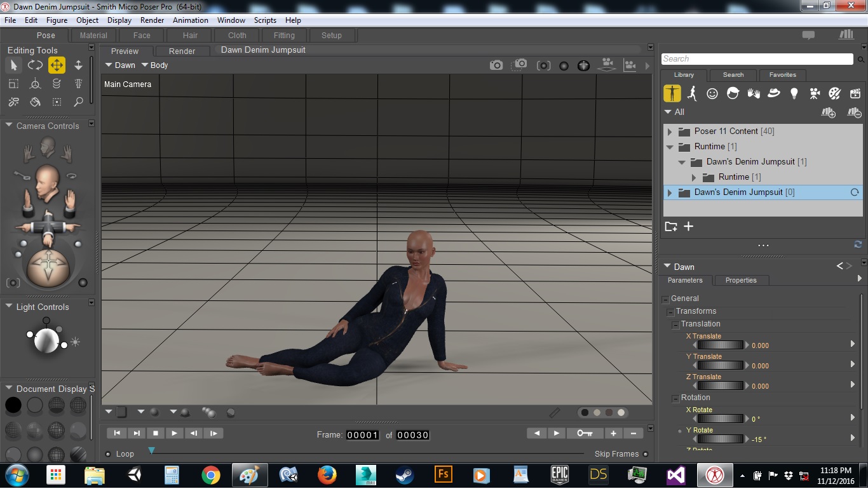868x503 pixels.
Task: Select the magnifier tool in Editing Tools
Action: (x=78, y=102)
